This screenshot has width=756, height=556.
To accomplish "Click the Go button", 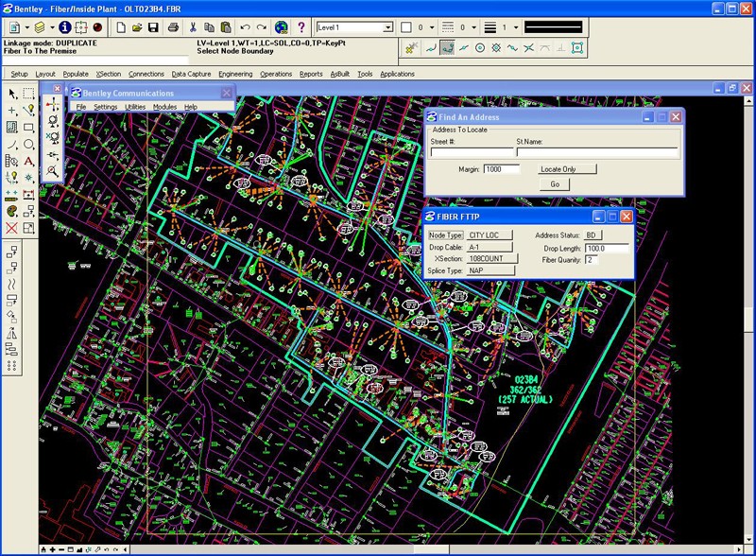I will tap(555, 184).
